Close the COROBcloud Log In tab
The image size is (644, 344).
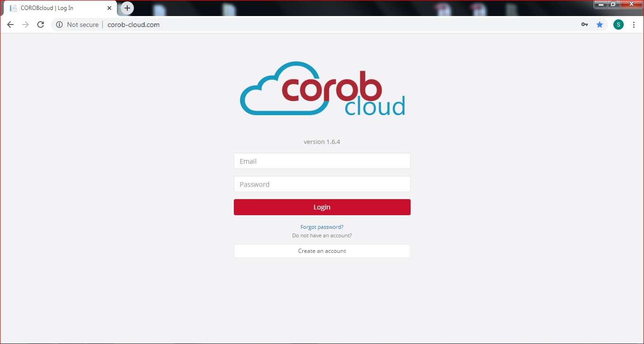click(109, 8)
